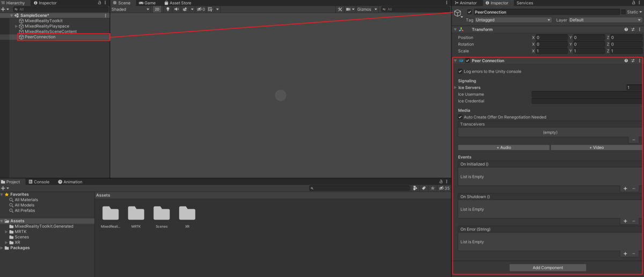
Task: Open the MRTK folder thumbnail
Action: coord(136,213)
